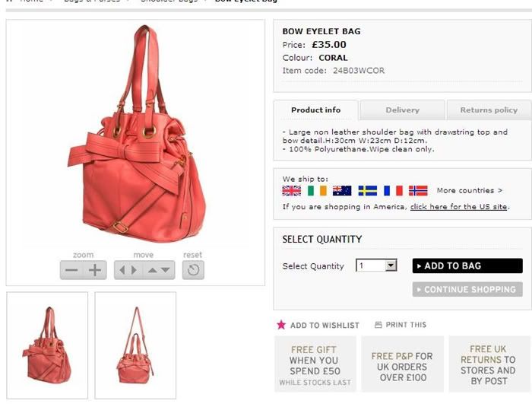The width and height of the screenshot is (532, 407).
Task: Switch to the Delivery tab
Action: pos(402,110)
